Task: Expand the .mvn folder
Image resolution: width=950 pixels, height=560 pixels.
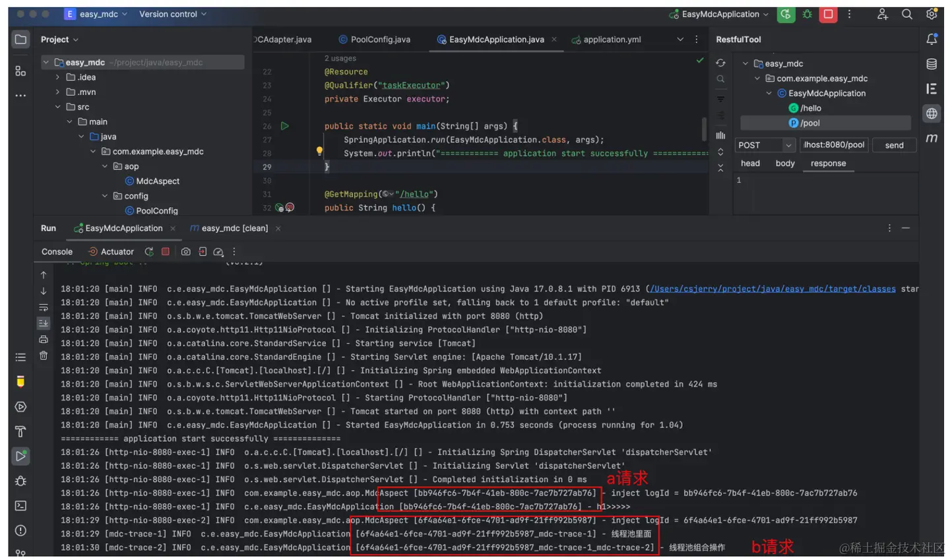Action: [x=57, y=92]
